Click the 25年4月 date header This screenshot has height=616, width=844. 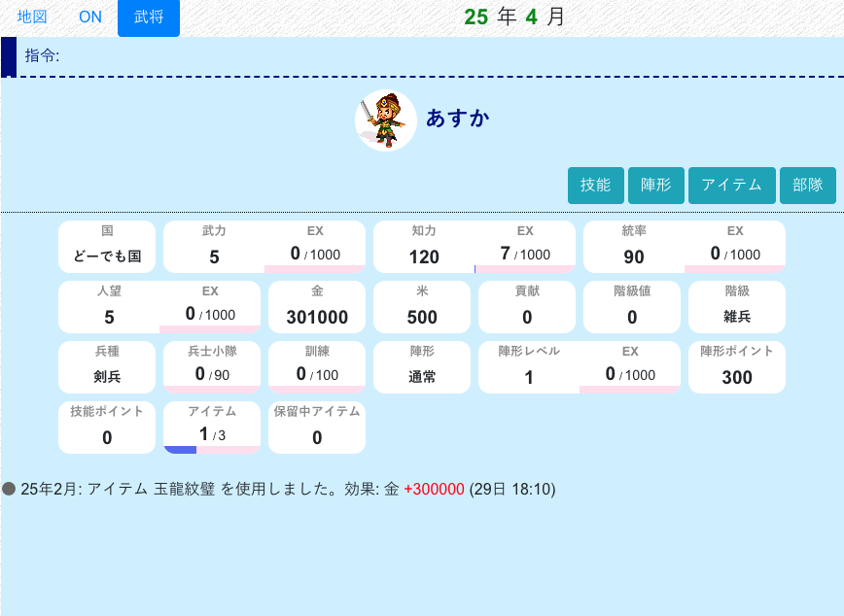pyautogui.click(x=513, y=17)
